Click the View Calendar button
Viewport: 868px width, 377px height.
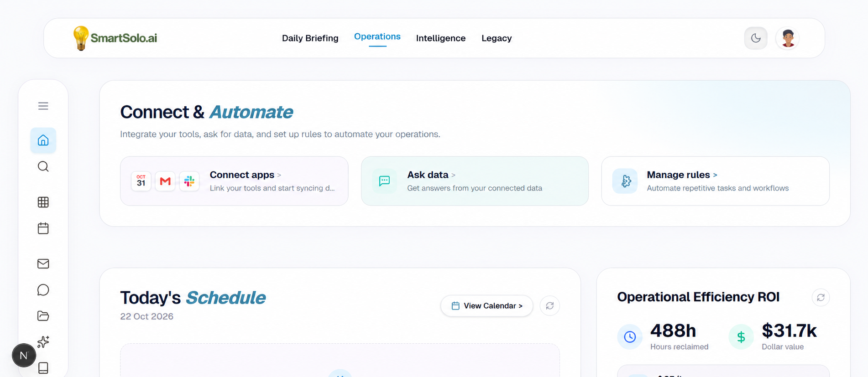487,306
